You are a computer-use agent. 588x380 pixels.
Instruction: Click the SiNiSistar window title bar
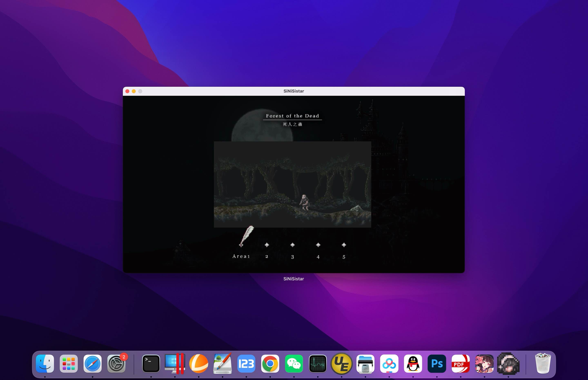tap(294, 91)
